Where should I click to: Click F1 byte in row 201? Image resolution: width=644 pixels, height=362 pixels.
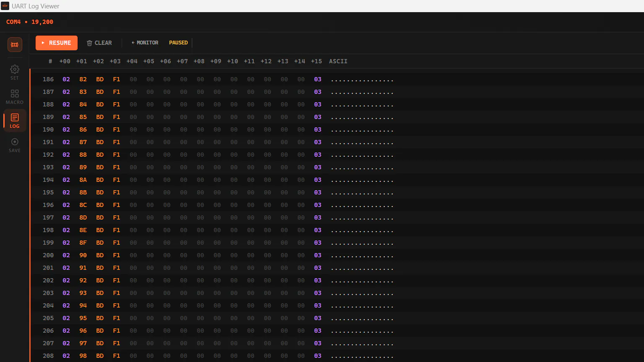(x=117, y=268)
